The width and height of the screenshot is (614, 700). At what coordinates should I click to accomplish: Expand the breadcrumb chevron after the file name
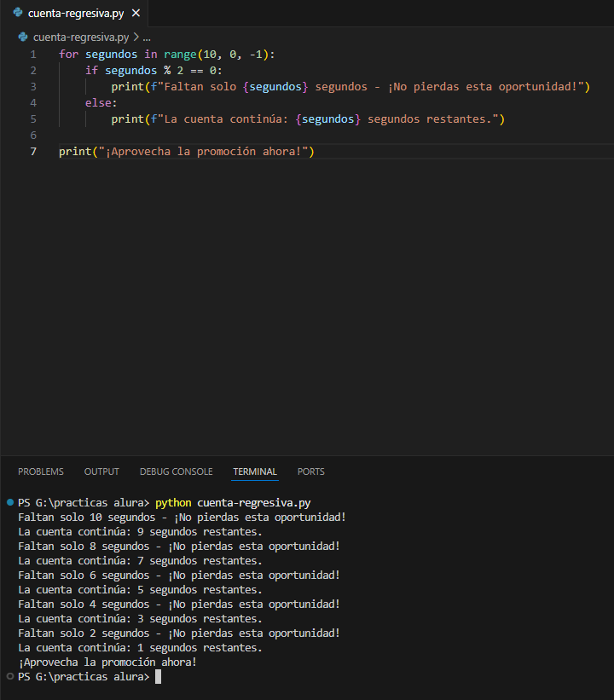click(136, 38)
